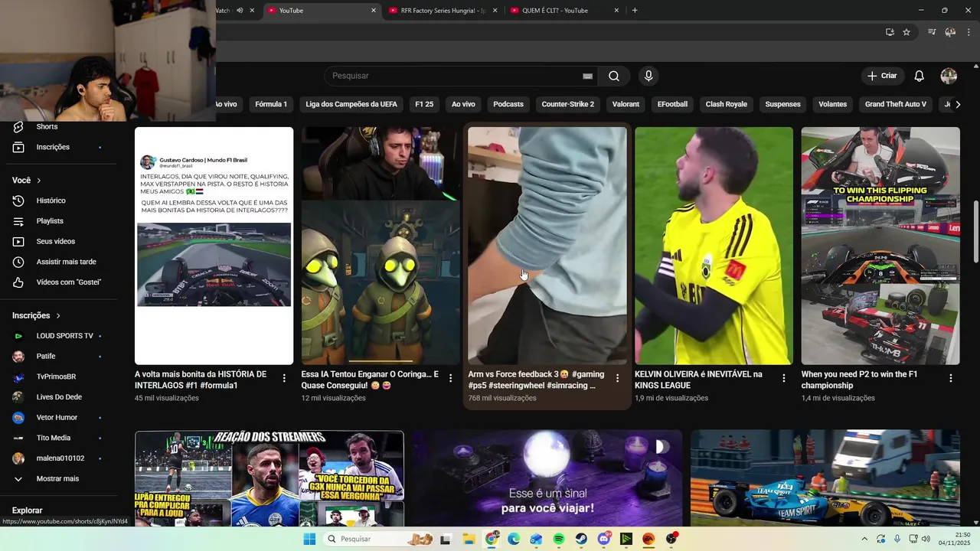
Task: Open Inscrições in the sidebar
Action: tap(53, 147)
